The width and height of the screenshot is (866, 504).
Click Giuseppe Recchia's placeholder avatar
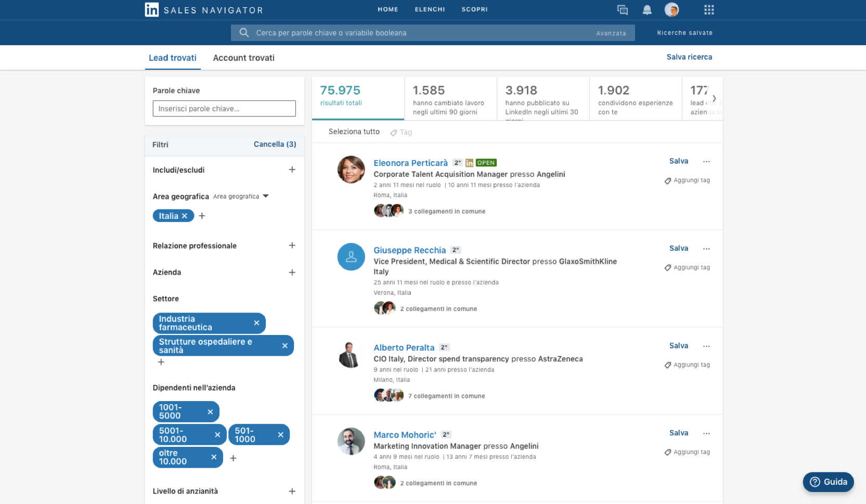click(351, 257)
